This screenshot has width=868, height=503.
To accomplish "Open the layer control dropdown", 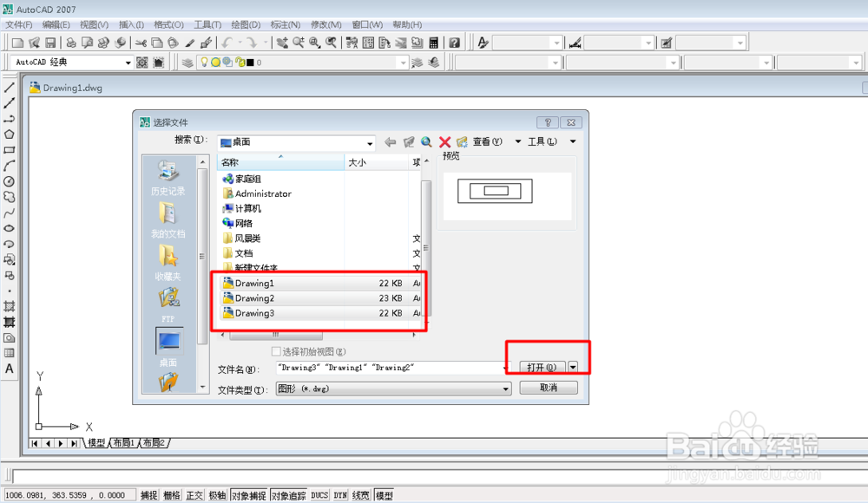I will point(403,63).
